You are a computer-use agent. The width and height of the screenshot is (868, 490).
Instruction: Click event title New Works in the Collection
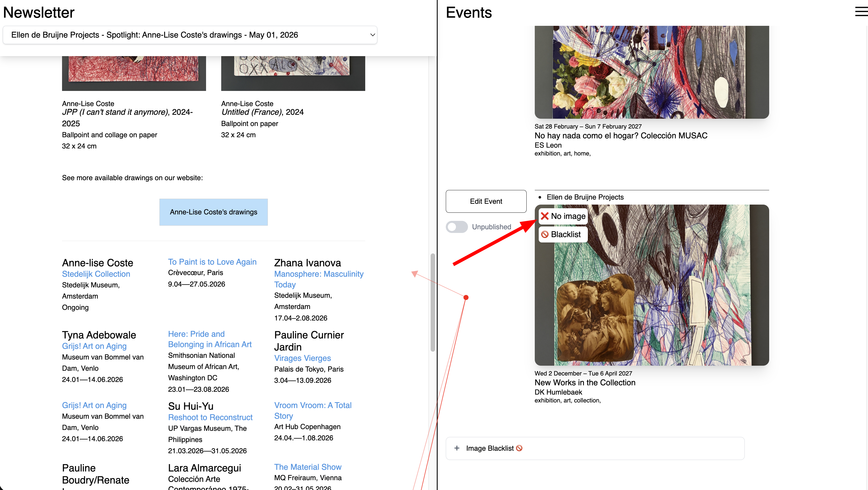(585, 383)
